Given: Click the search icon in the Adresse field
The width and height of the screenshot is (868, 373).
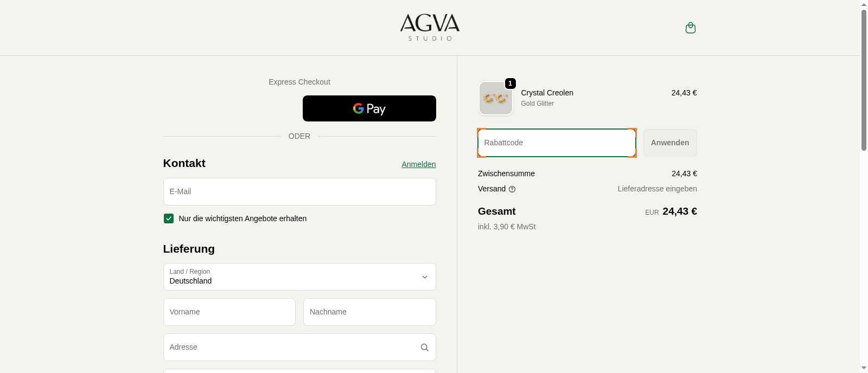Looking at the screenshot, I should tap(424, 347).
